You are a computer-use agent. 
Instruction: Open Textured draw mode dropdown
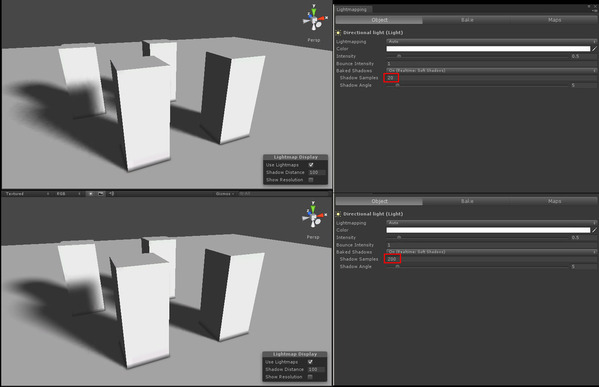coord(27,194)
